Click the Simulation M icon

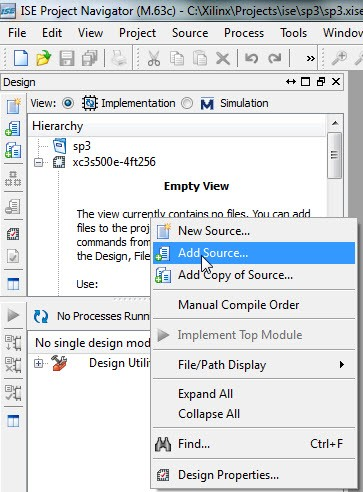(207, 104)
